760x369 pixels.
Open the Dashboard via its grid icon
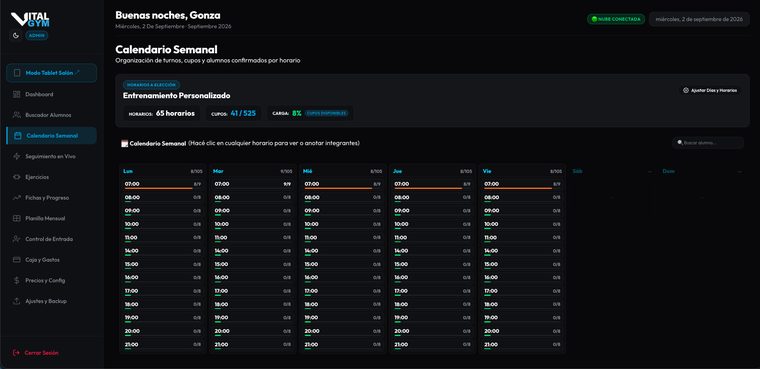(16, 95)
